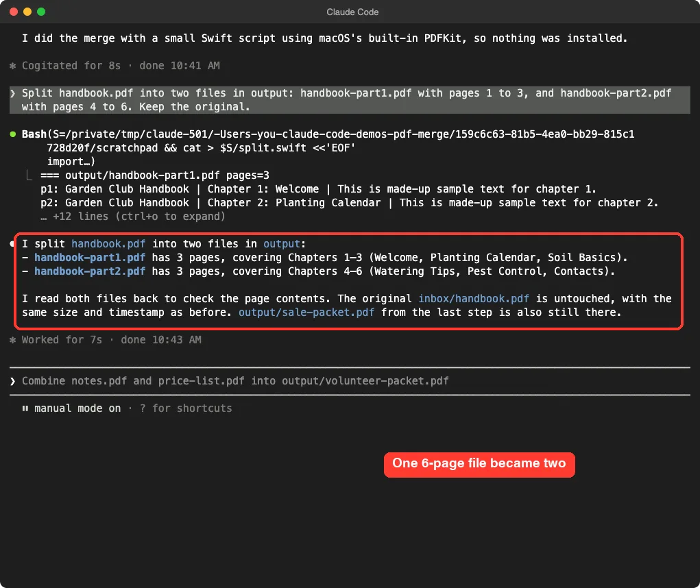Click the line 'I did the merge with a small Swift script'
Image resolution: width=700 pixels, height=588 pixels.
pos(324,38)
